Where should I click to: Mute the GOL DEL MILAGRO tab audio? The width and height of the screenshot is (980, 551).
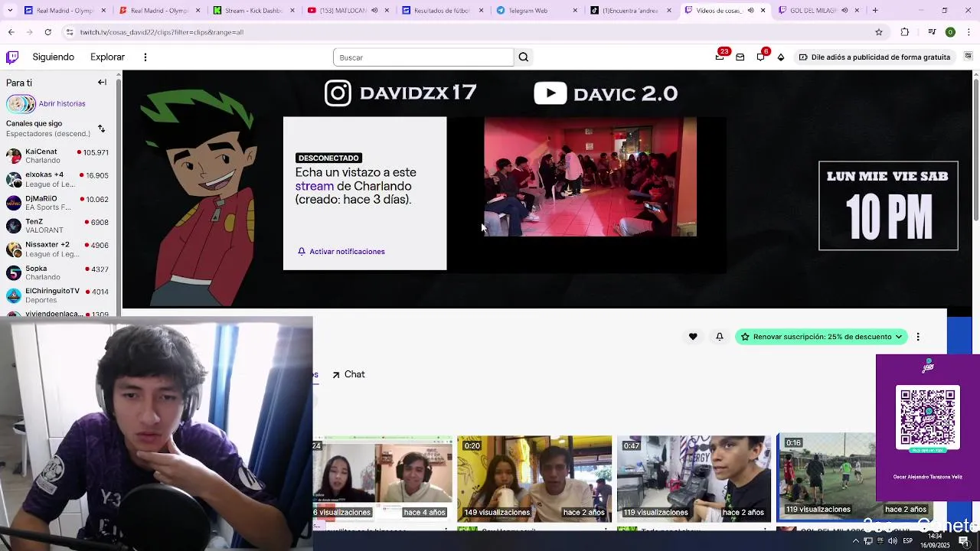tap(845, 11)
